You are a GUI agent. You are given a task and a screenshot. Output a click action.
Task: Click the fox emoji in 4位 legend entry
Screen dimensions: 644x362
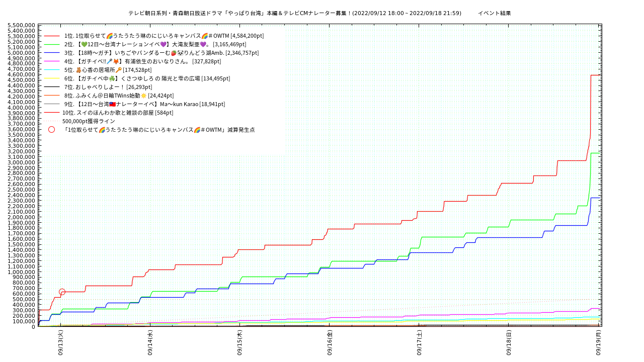pyautogui.click(x=116, y=61)
